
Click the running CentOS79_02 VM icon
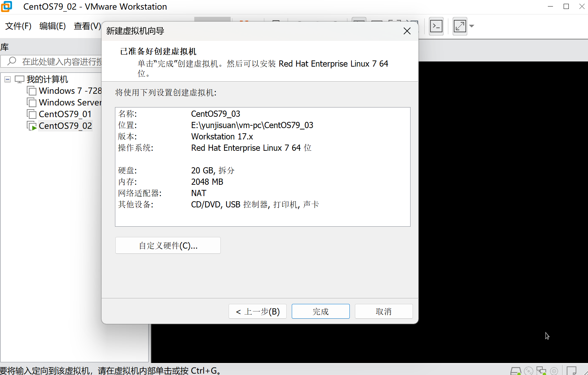(x=32, y=126)
